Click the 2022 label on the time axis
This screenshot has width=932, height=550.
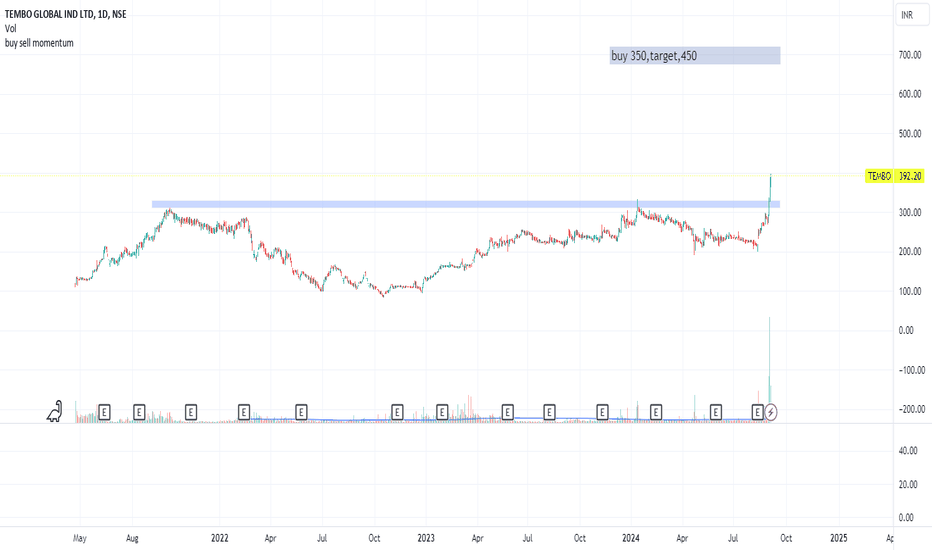[220, 538]
